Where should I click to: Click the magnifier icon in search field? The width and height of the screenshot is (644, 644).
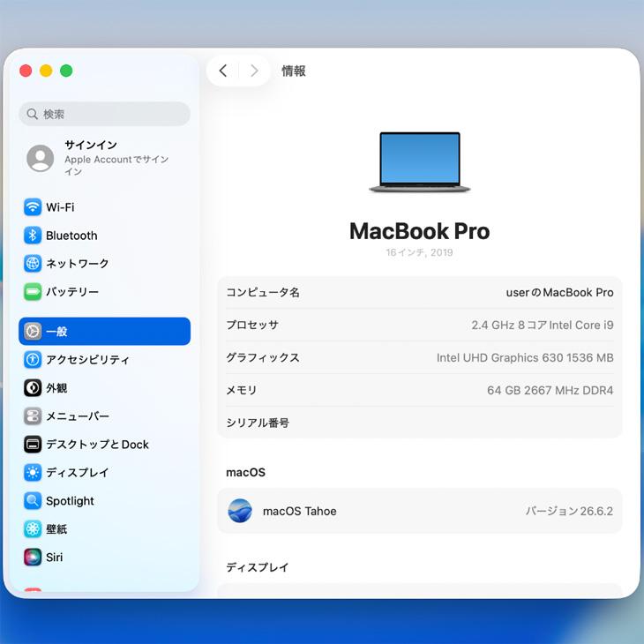[x=32, y=114]
